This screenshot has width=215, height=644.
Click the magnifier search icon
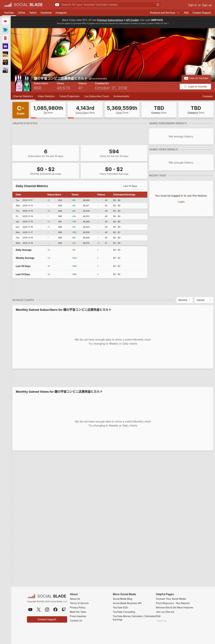coord(158,5)
